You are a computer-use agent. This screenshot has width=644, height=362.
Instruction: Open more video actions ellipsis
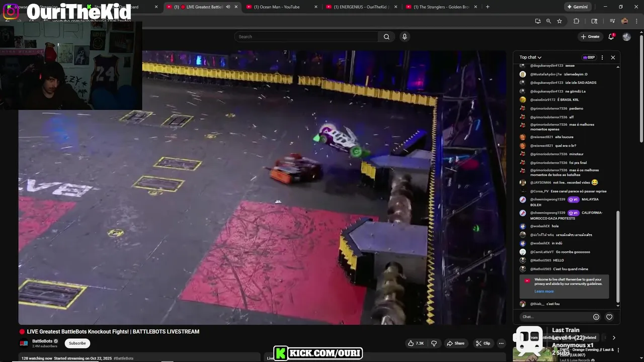[x=501, y=343]
